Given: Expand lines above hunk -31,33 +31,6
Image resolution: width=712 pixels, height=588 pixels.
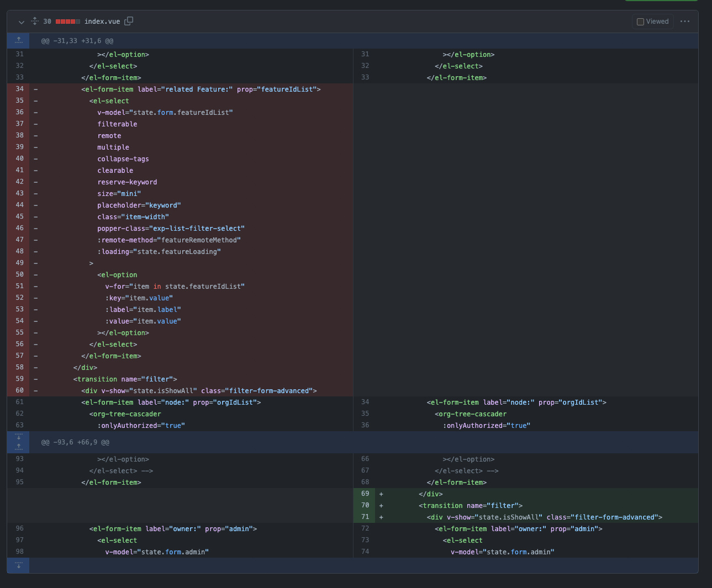Looking at the screenshot, I should tap(18, 40).
